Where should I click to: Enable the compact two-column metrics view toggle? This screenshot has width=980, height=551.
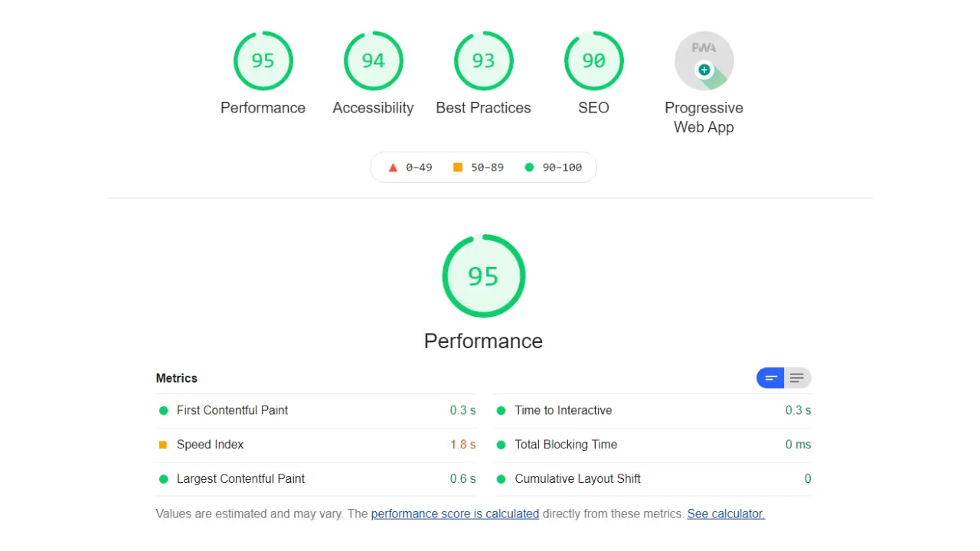770,377
